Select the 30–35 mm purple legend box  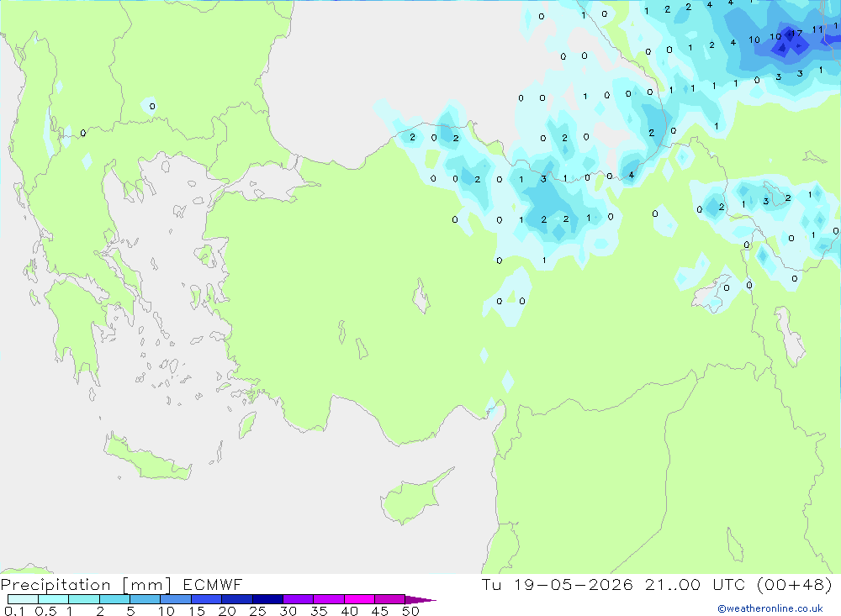coord(298,599)
